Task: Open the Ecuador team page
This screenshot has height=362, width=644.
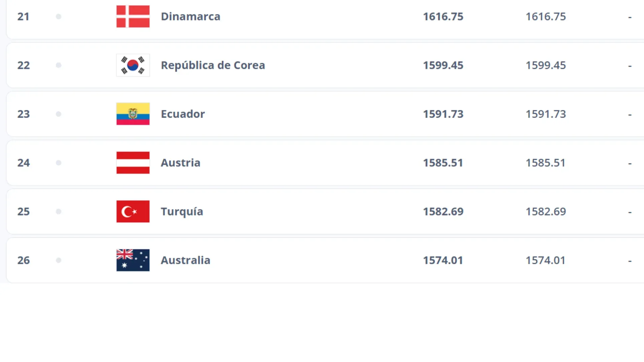Action: 183,114
